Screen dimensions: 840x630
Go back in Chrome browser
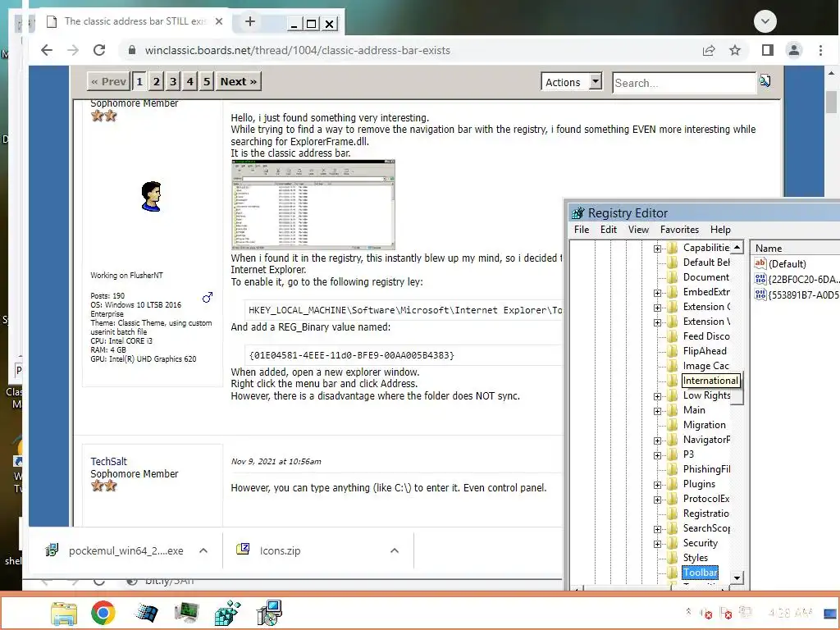click(47, 50)
